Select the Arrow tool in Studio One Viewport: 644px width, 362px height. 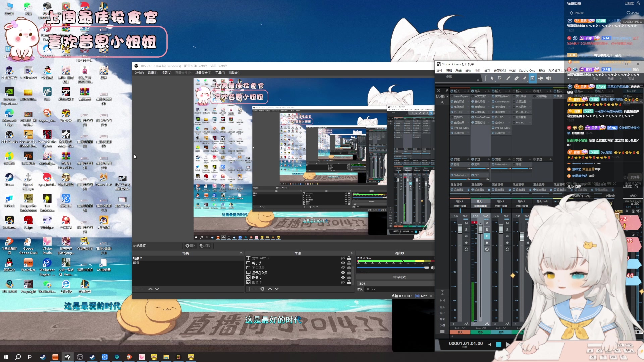[x=492, y=78]
